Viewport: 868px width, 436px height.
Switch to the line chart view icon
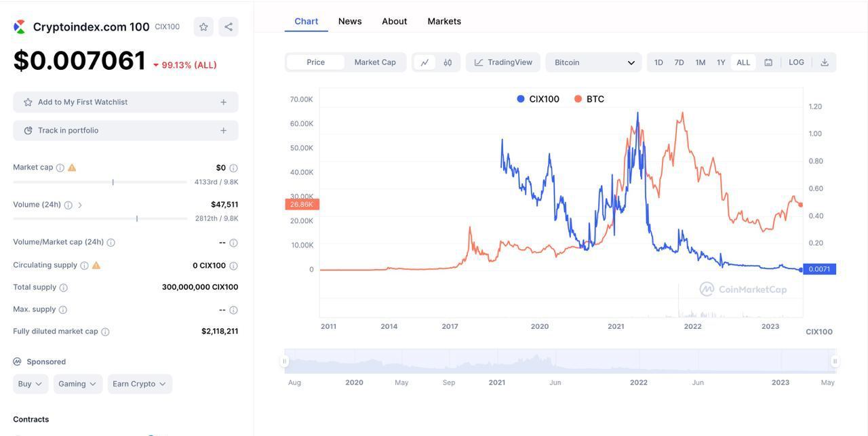click(425, 62)
